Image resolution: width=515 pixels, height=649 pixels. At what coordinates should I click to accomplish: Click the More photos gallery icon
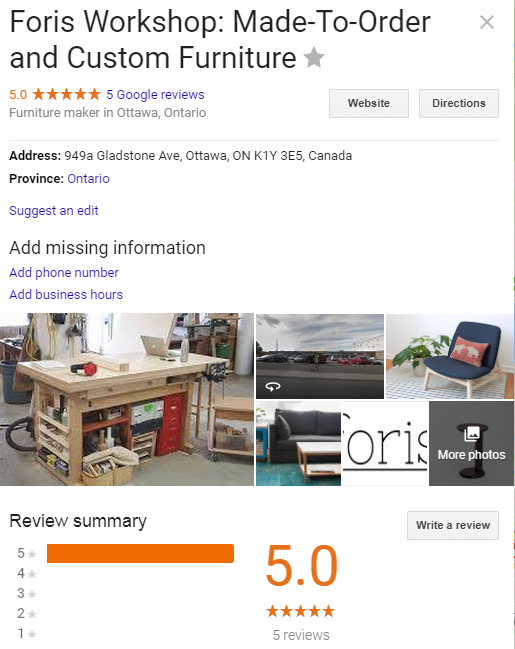[472, 434]
